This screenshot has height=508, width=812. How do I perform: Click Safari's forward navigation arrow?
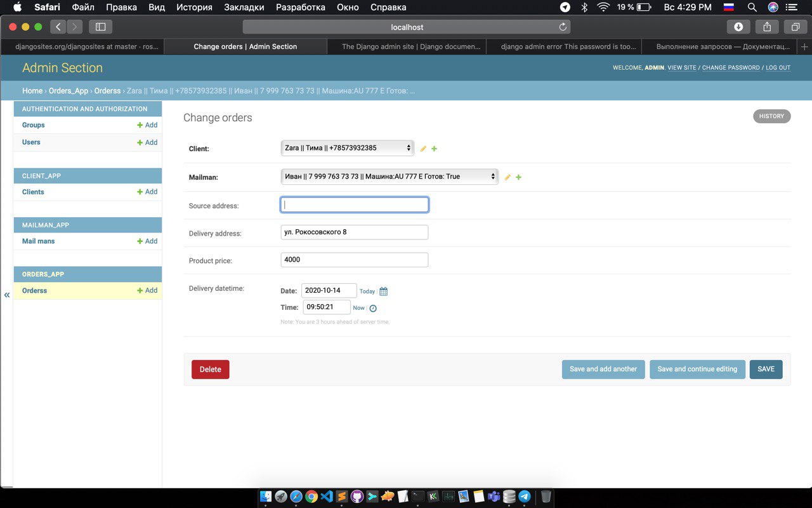tap(75, 27)
